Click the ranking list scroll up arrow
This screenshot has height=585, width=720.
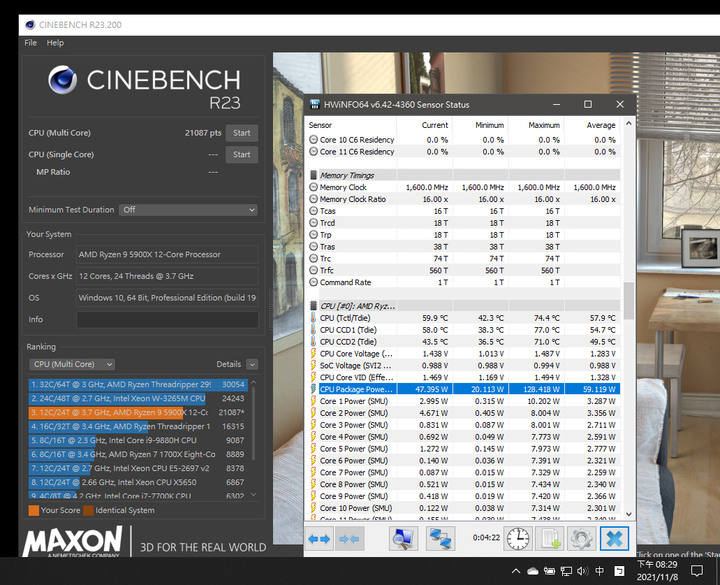click(x=253, y=382)
